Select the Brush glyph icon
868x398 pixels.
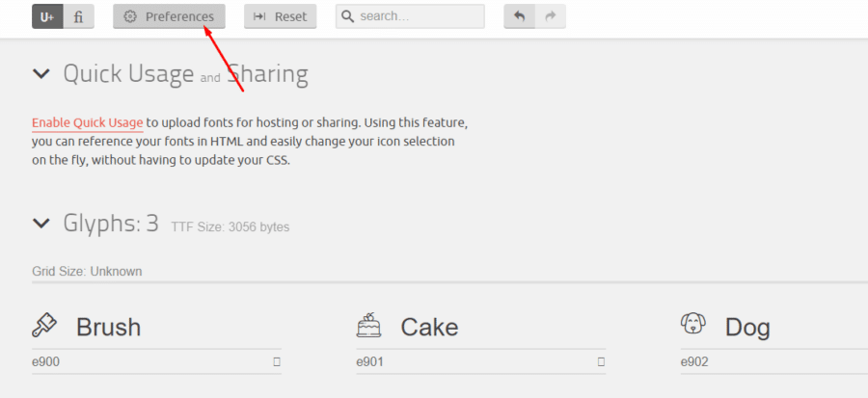[x=44, y=325]
